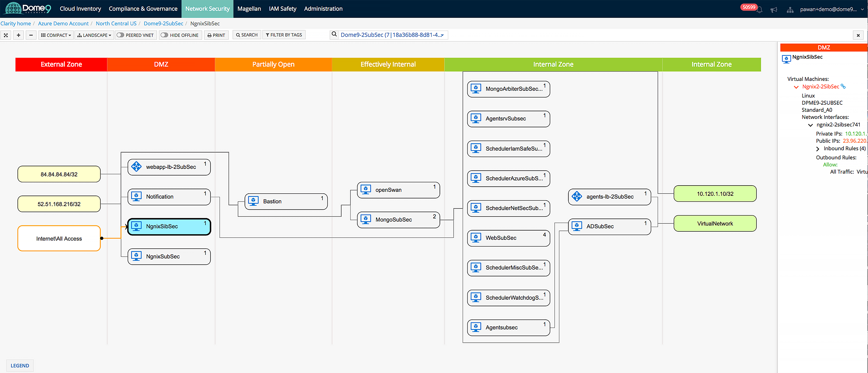Image resolution: width=868 pixels, height=373 pixels.
Task: Toggle the Peered VNET switch
Action: click(120, 35)
